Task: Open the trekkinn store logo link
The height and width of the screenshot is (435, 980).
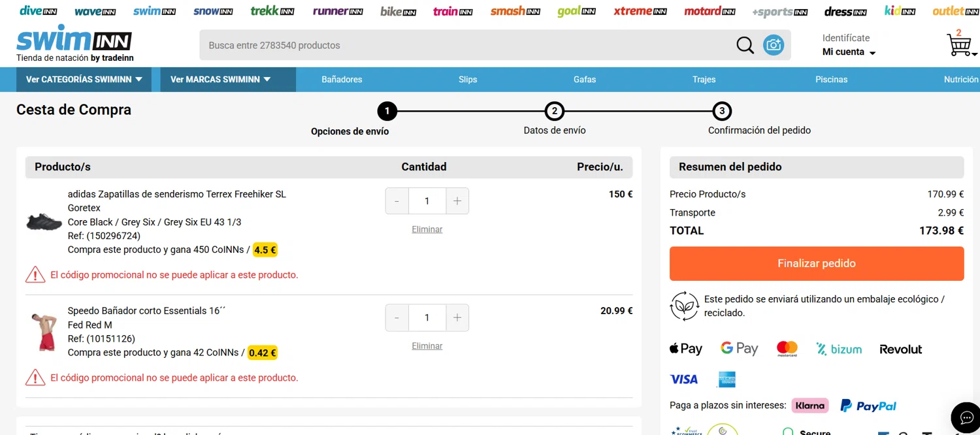Action: (272, 11)
